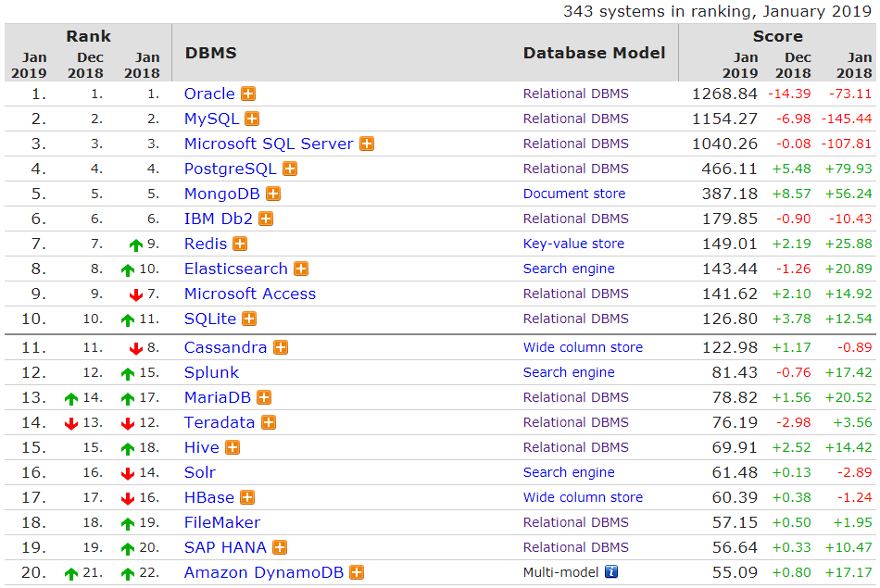Click green up arrow beside 21. in DynamoDB row
The width and height of the screenshot is (880, 588).
(x=71, y=573)
